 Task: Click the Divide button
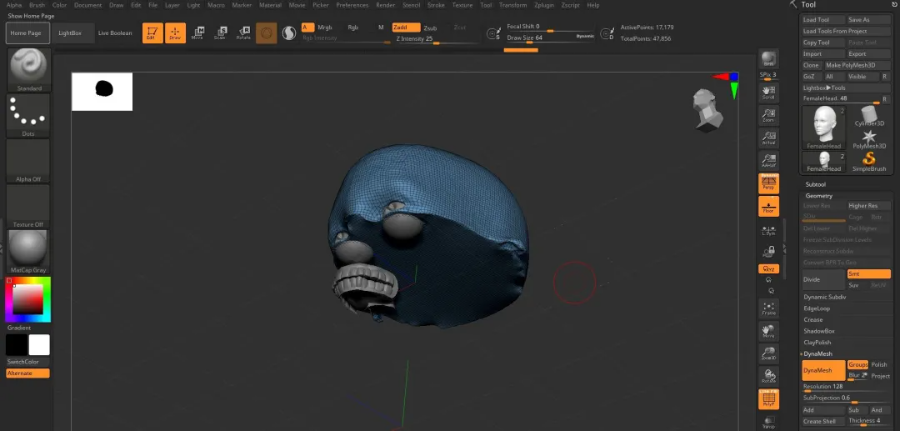coord(823,279)
